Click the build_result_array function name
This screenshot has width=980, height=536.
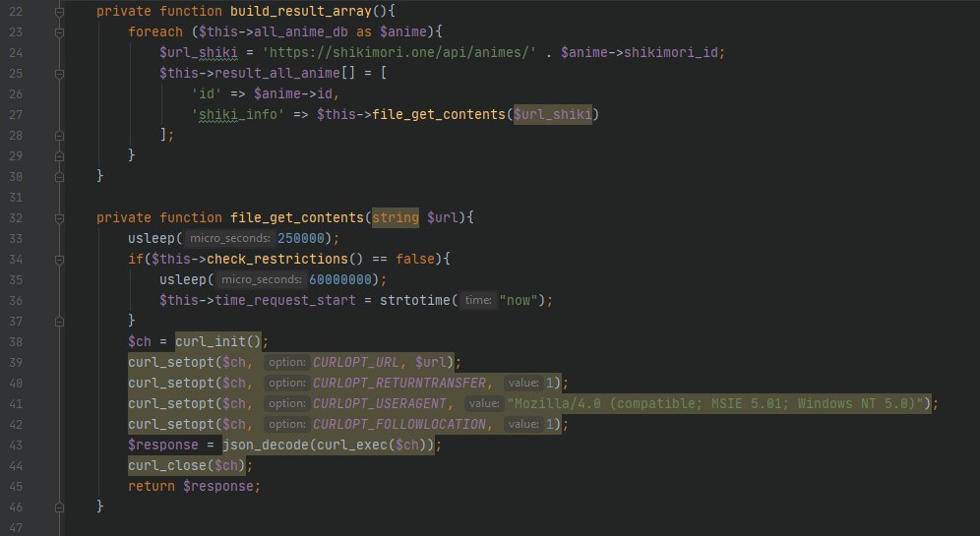(x=301, y=11)
